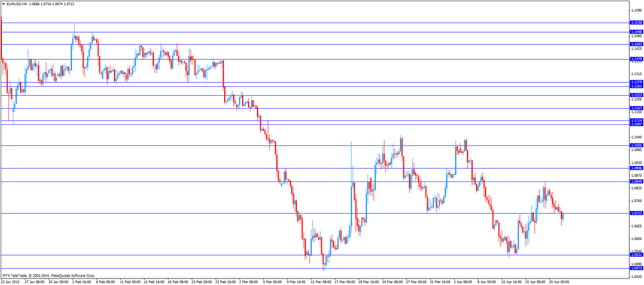Click the 10 Apr 16:00 time label
This screenshot has height=285, width=644.
tap(511, 282)
